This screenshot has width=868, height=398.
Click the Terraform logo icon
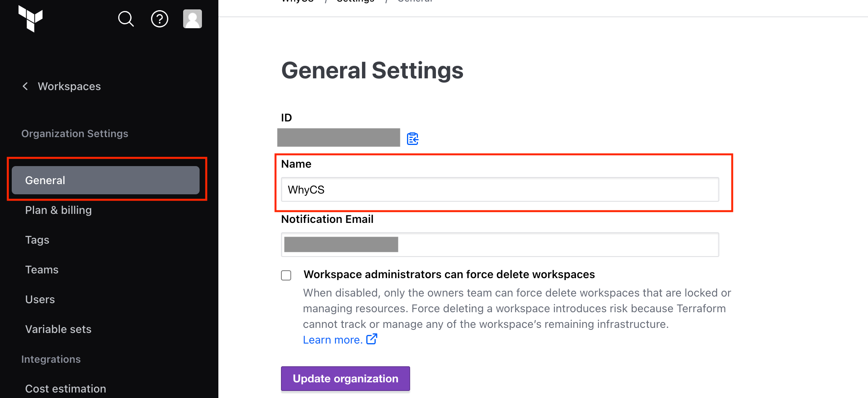[31, 19]
